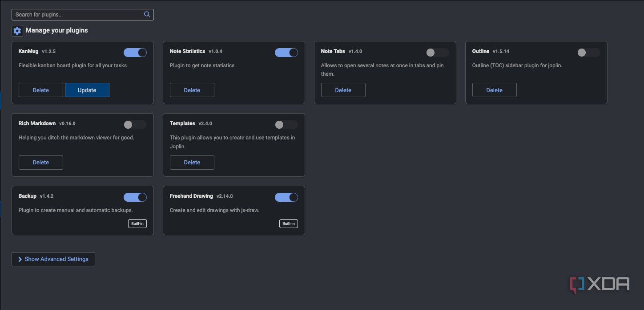The height and width of the screenshot is (310, 644).
Task: Disable the KanMug plugin toggle
Action: point(135,52)
